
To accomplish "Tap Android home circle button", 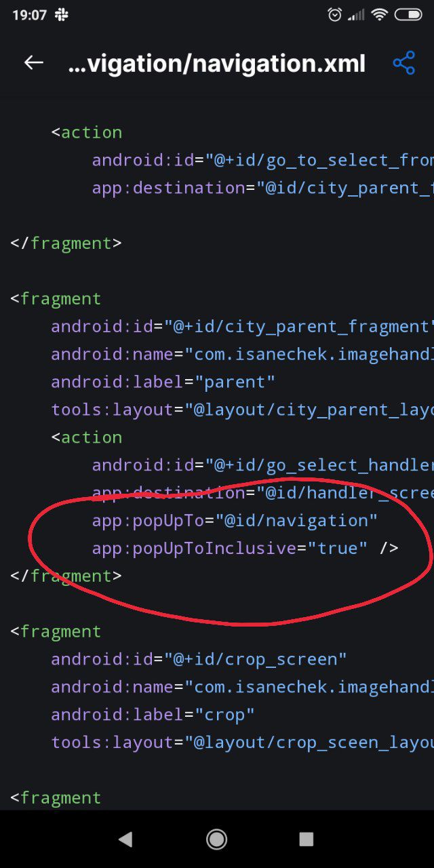I will point(216,840).
